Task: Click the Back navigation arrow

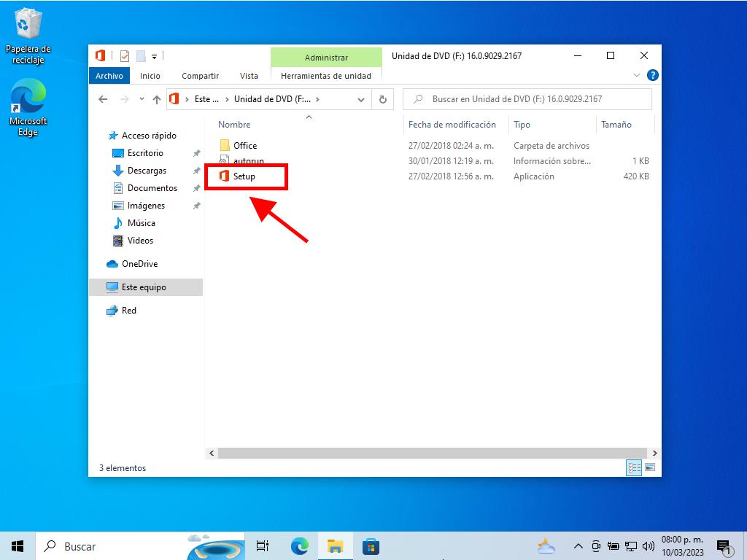Action: tap(103, 99)
